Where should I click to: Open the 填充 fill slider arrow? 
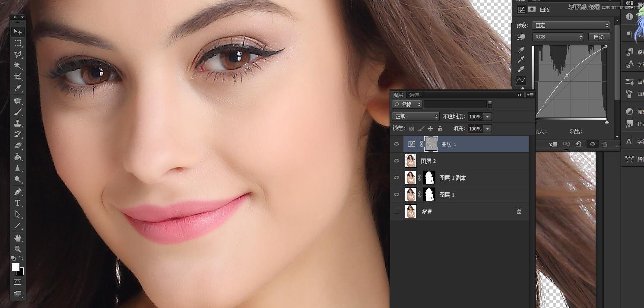tap(488, 129)
